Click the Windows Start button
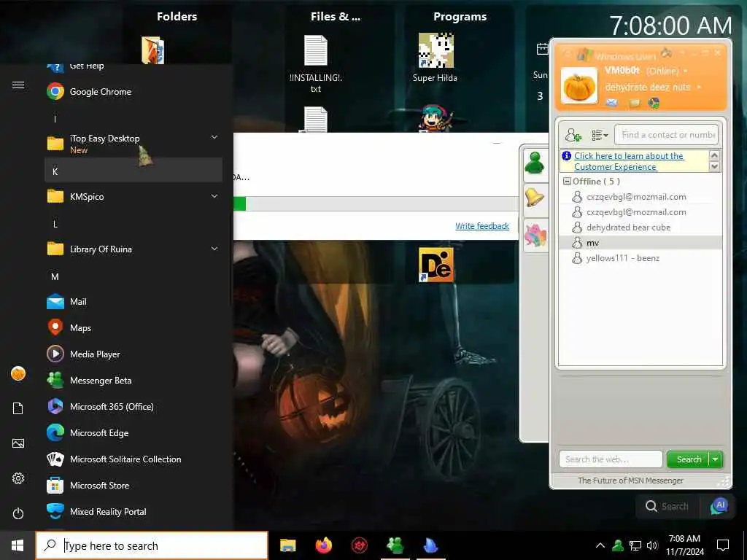Screen dimensions: 747x560 coord(18,545)
